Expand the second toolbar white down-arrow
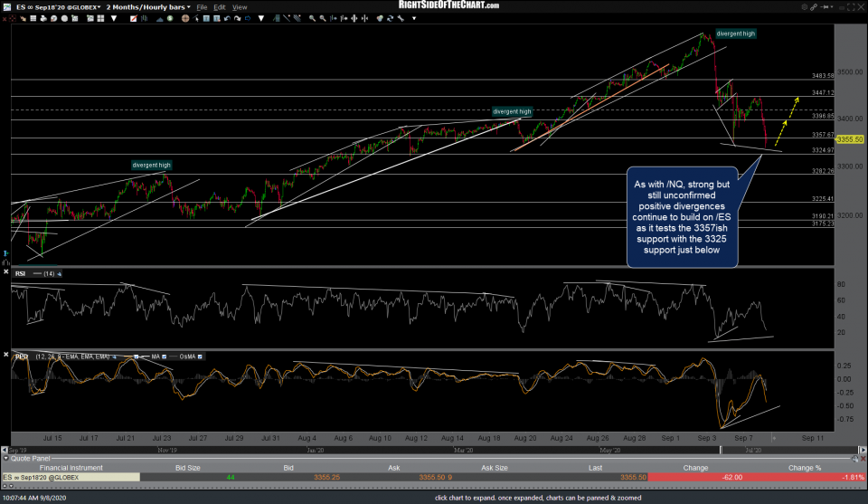This screenshot has width=868, height=504. pos(260,18)
